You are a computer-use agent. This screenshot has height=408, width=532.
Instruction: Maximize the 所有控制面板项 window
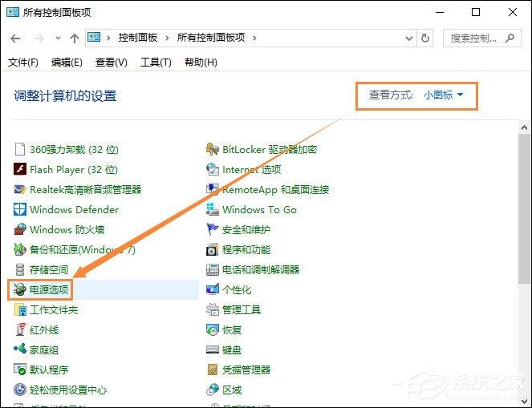[476, 12]
